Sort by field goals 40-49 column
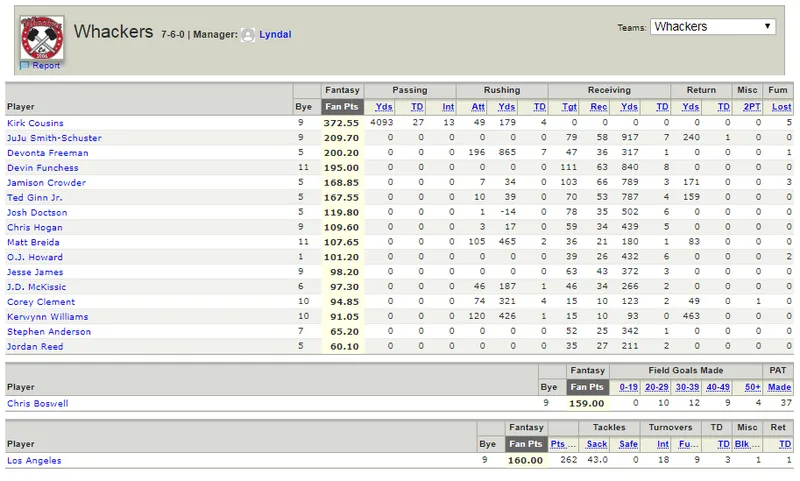 [718, 387]
